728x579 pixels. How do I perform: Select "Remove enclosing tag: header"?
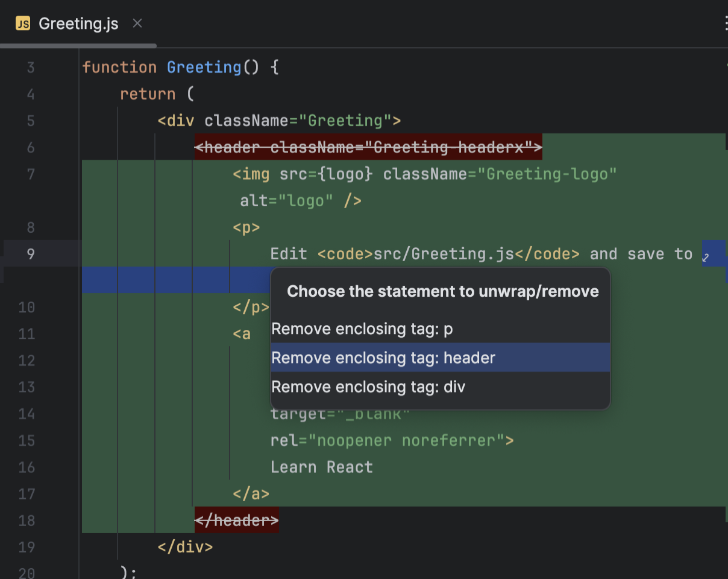(x=384, y=358)
